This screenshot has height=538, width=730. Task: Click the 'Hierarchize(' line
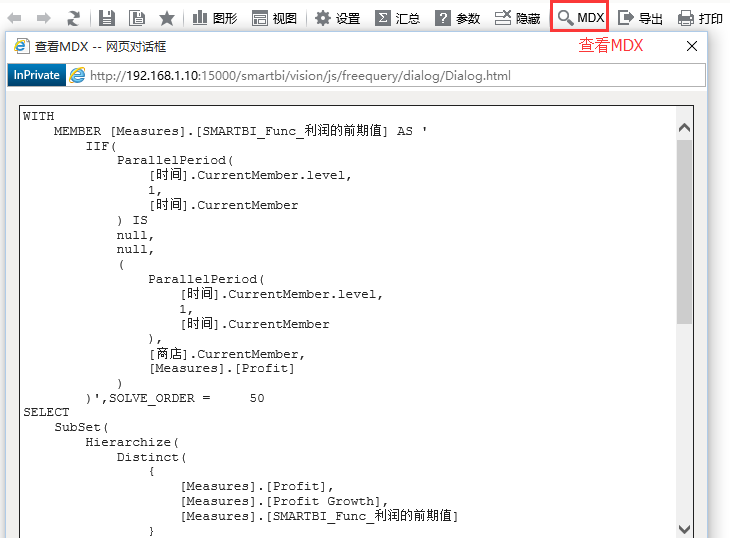tap(132, 442)
